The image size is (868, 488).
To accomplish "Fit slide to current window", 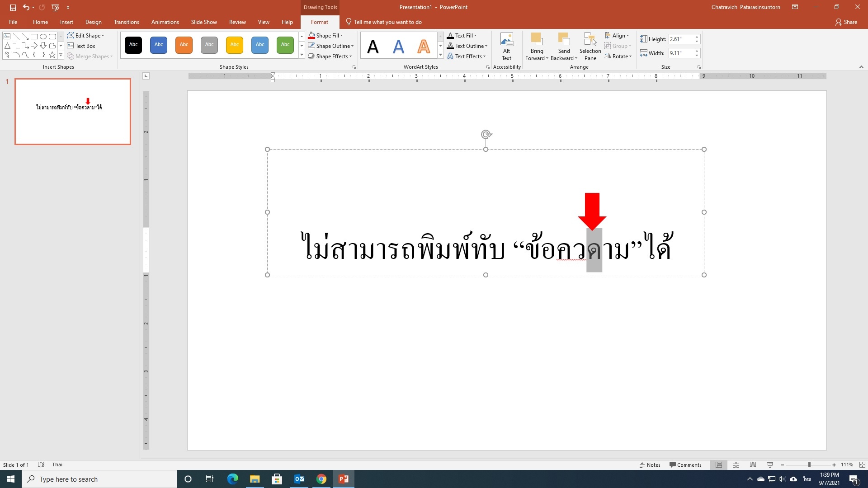I will (x=862, y=465).
